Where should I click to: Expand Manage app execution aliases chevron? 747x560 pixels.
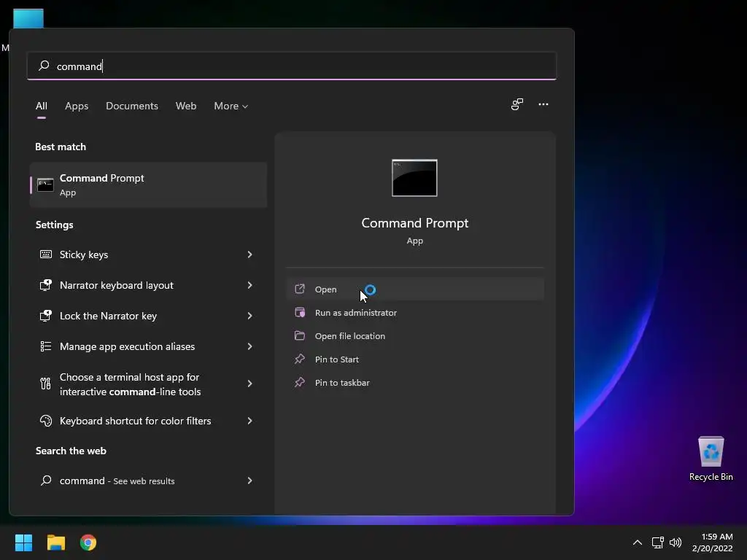point(249,346)
